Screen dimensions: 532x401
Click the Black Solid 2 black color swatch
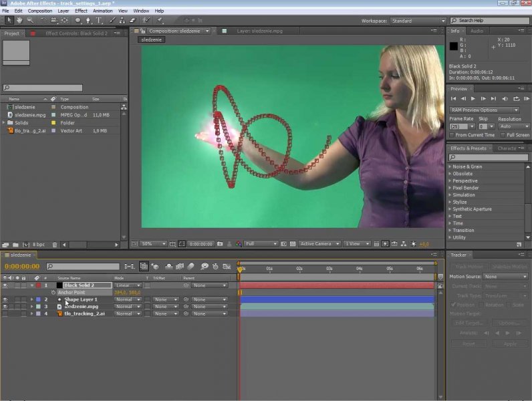coord(59,285)
